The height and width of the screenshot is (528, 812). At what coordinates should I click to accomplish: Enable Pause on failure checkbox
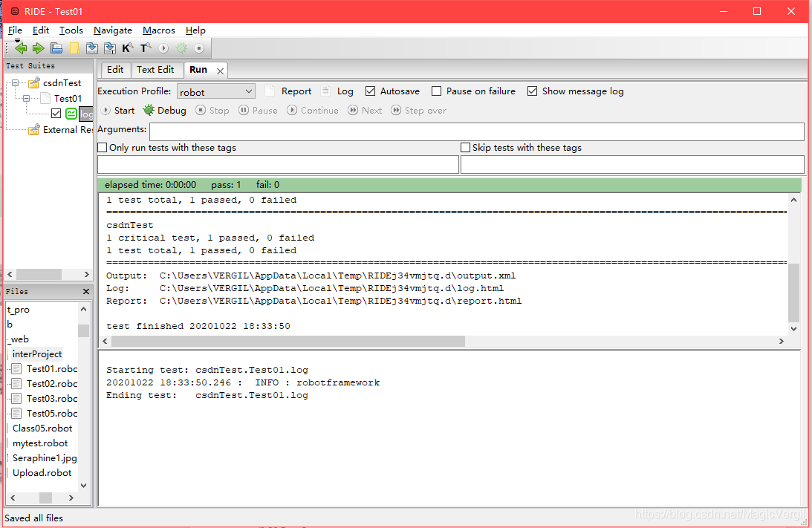click(437, 91)
